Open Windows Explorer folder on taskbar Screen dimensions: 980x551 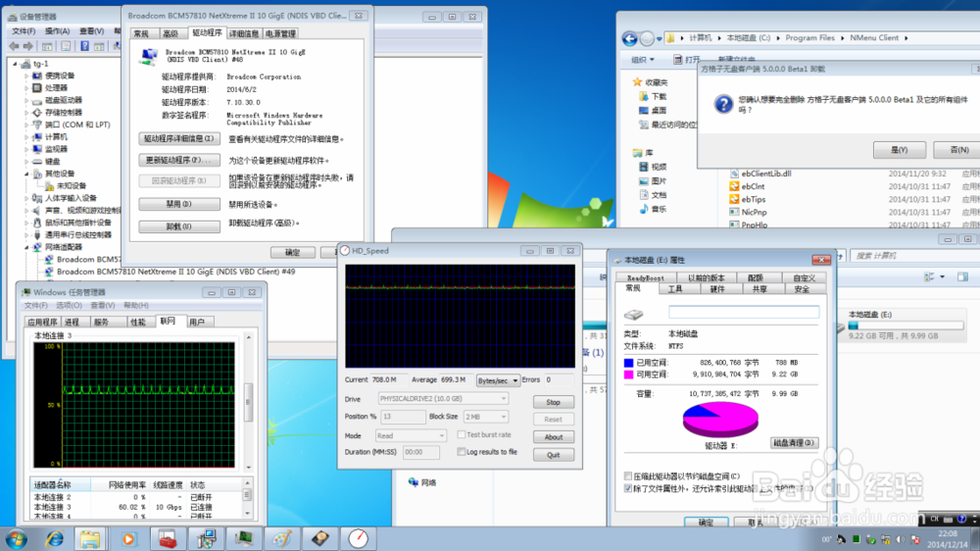90,538
